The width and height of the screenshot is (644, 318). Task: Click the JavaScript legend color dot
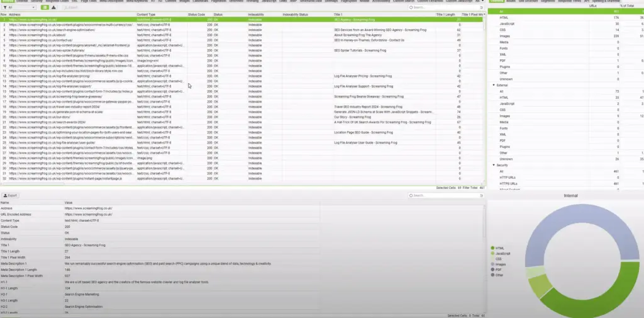pyautogui.click(x=492, y=253)
